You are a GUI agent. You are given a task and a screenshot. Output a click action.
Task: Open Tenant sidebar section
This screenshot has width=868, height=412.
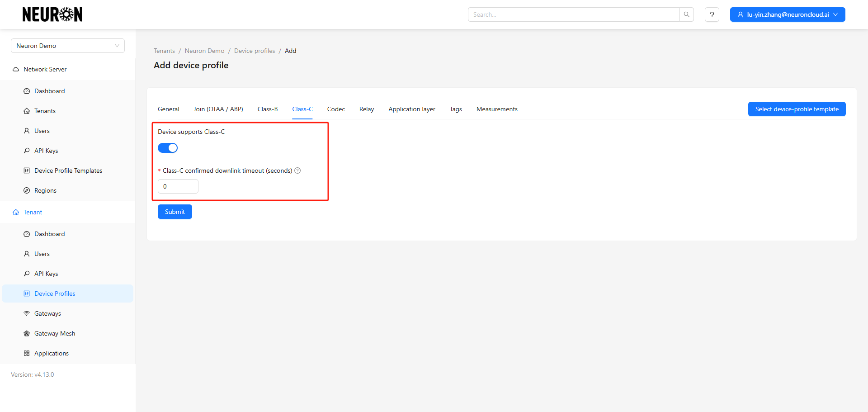pos(68,212)
